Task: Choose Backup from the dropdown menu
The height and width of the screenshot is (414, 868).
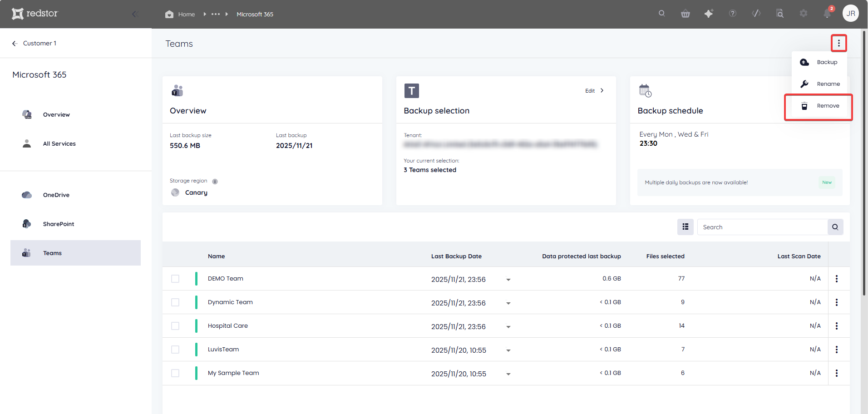Action: [819, 62]
